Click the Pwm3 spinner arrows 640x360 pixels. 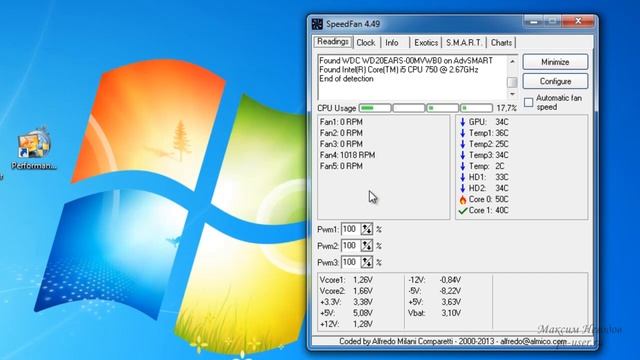[367, 262]
